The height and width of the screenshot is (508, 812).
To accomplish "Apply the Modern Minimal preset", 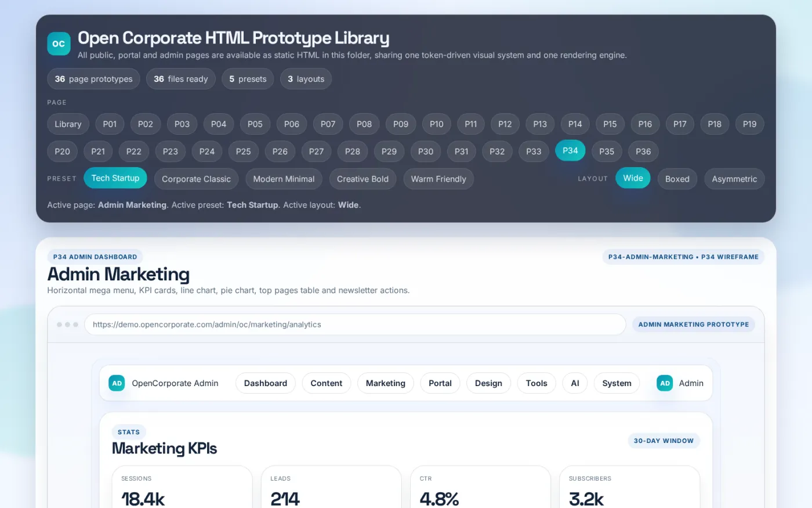I will click(x=284, y=179).
